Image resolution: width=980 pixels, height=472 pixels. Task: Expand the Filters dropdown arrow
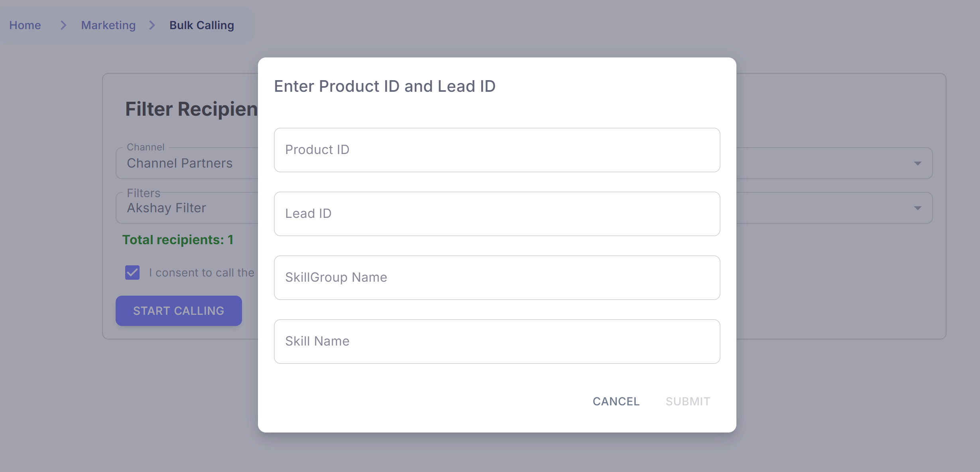click(917, 208)
